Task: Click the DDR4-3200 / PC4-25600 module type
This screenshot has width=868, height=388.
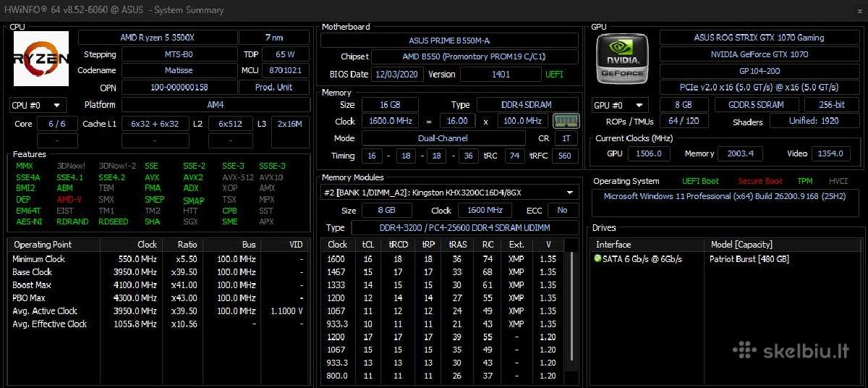Action: click(464, 228)
